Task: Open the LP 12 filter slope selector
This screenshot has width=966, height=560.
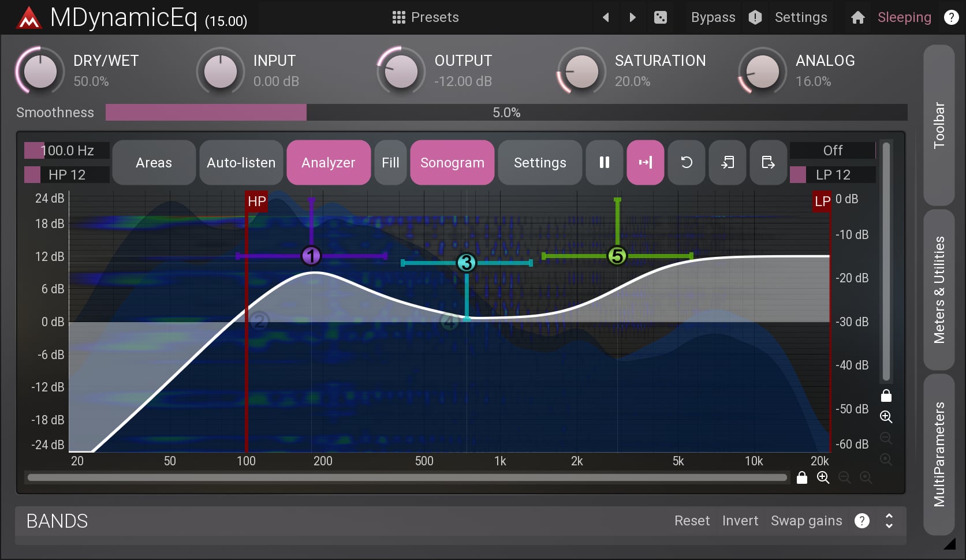Action: pos(833,175)
